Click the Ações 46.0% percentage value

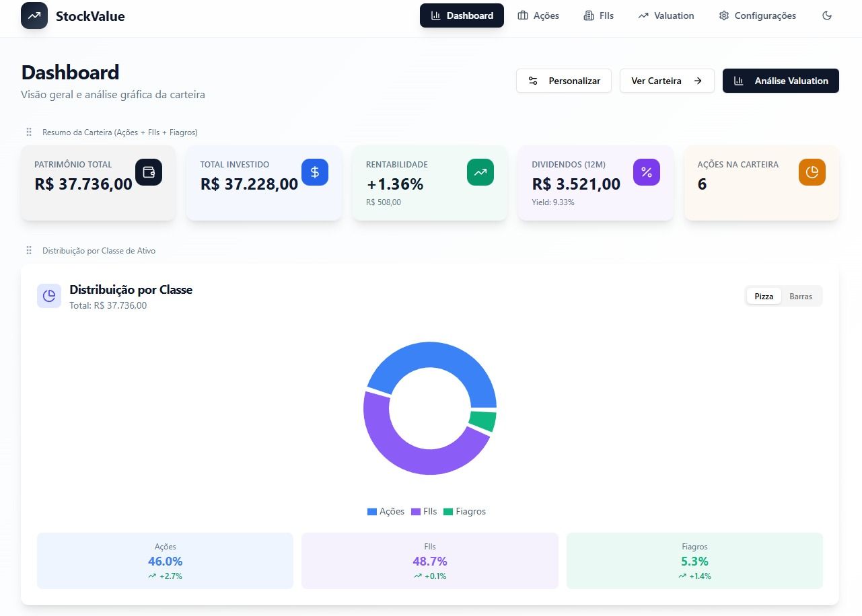pyautogui.click(x=166, y=561)
